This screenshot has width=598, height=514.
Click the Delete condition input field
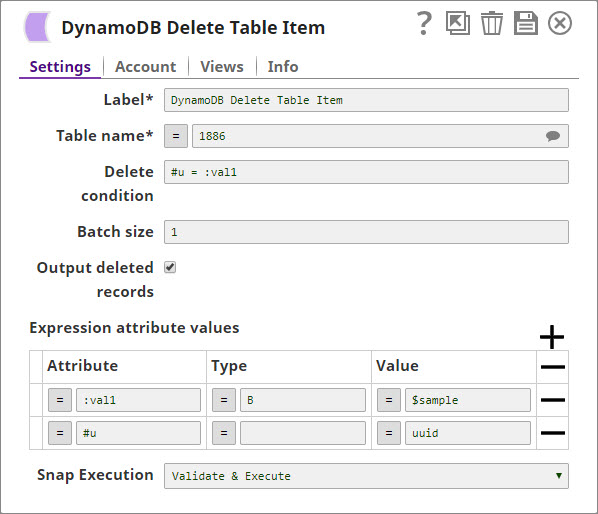click(366, 172)
